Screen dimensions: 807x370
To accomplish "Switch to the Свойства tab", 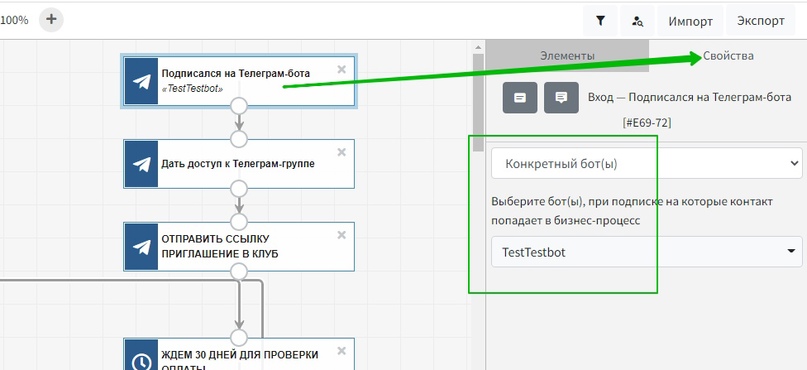I will 728,56.
